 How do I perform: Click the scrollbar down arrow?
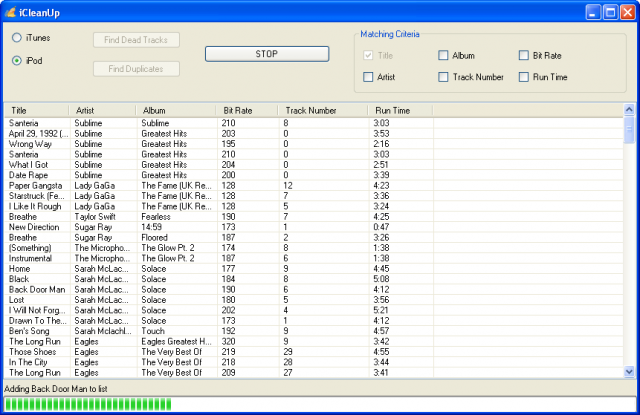[629, 372]
